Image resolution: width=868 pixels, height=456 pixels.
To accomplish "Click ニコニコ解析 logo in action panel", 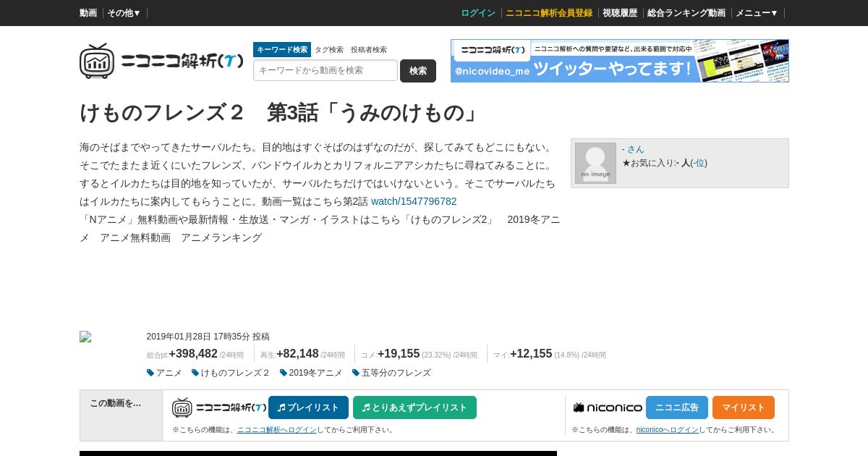I will coord(219,408).
